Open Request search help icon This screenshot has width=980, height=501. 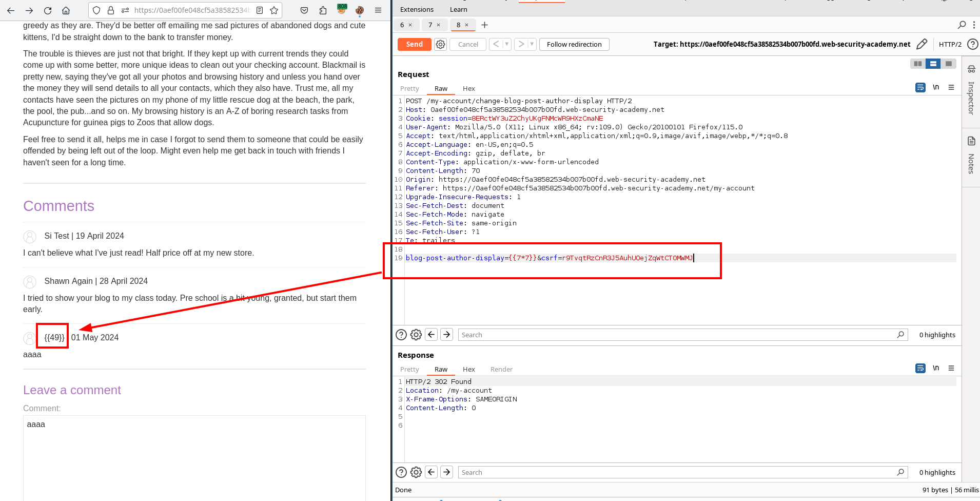click(401, 335)
